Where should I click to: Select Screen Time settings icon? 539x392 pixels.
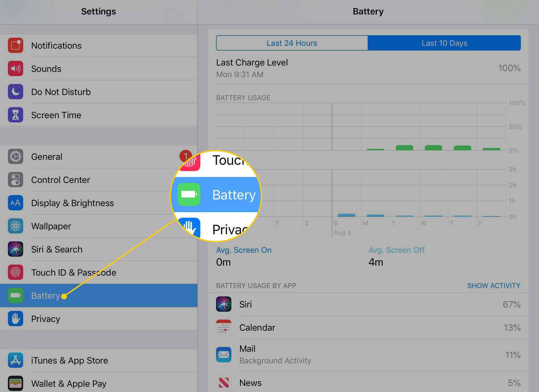16,115
